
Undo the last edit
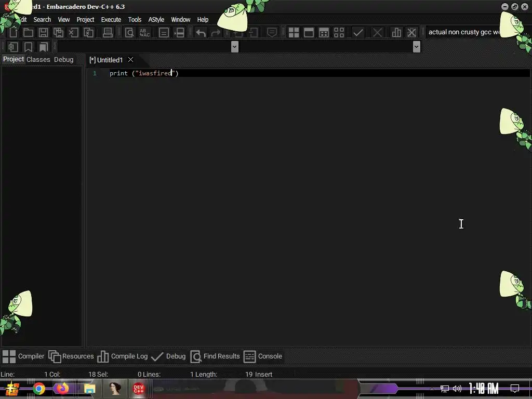[201, 33]
